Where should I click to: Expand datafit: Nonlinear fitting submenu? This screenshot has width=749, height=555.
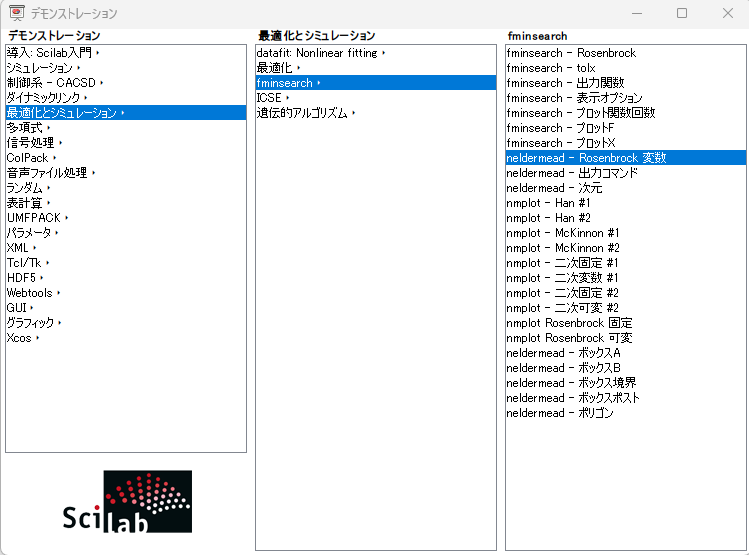tap(318, 53)
